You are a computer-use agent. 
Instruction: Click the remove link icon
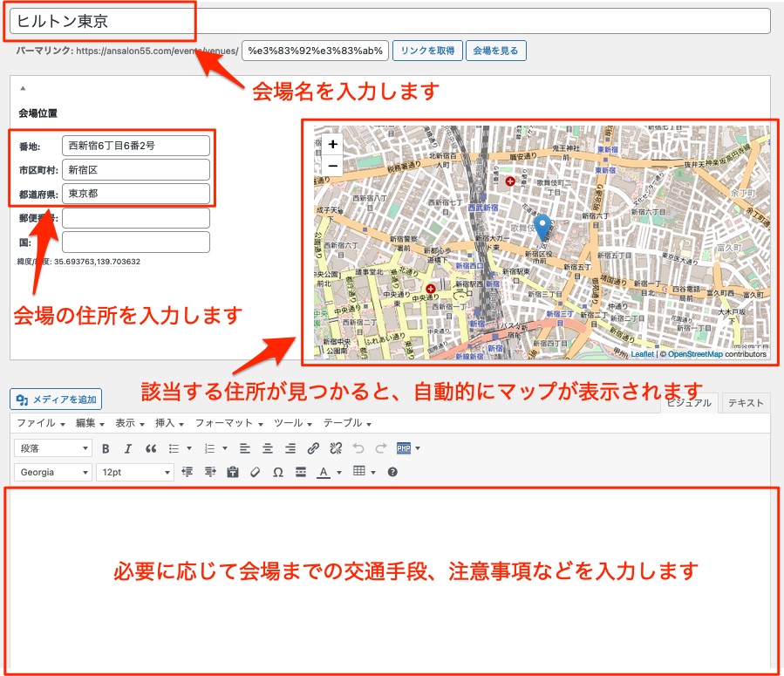(x=336, y=448)
